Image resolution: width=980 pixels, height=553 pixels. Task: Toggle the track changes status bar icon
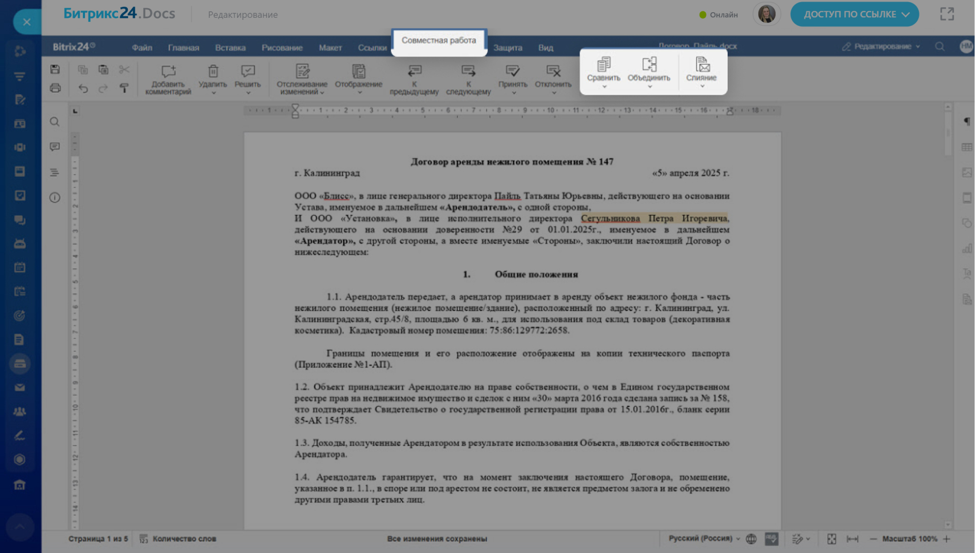tap(797, 539)
